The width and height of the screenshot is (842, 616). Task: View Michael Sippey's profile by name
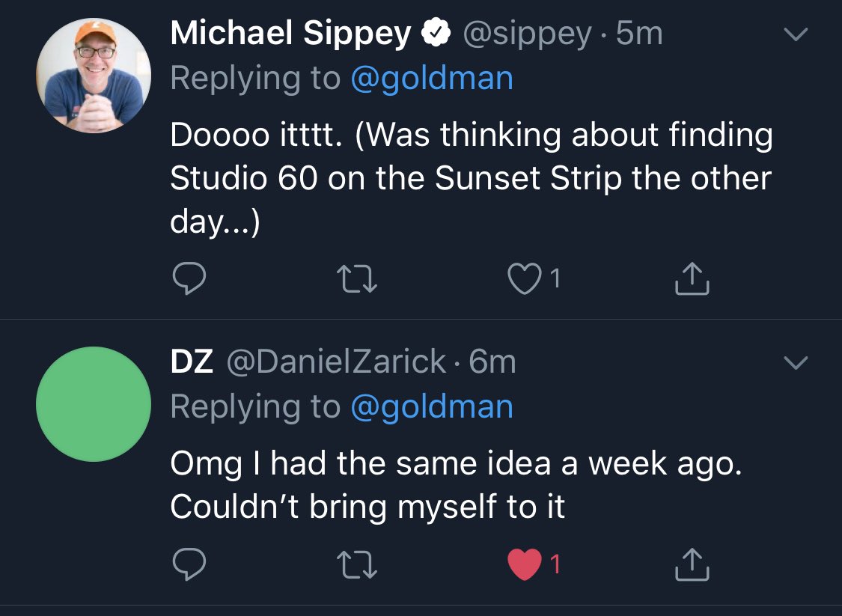290,34
